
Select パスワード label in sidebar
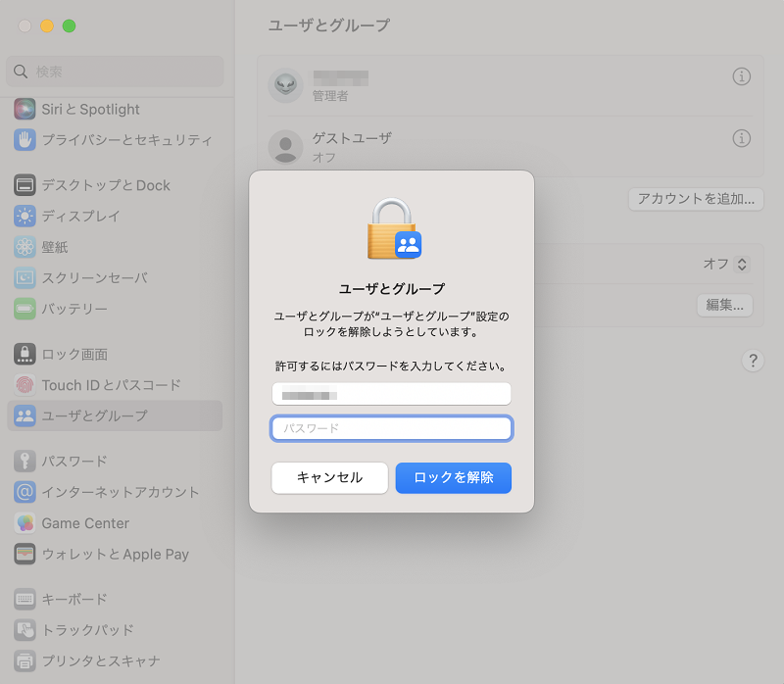(x=74, y=461)
